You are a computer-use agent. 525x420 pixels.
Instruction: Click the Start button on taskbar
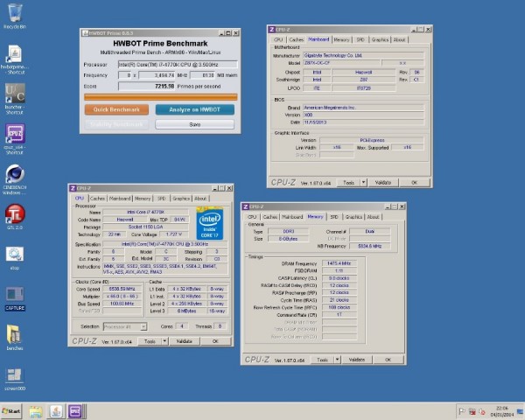click(11, 411)
